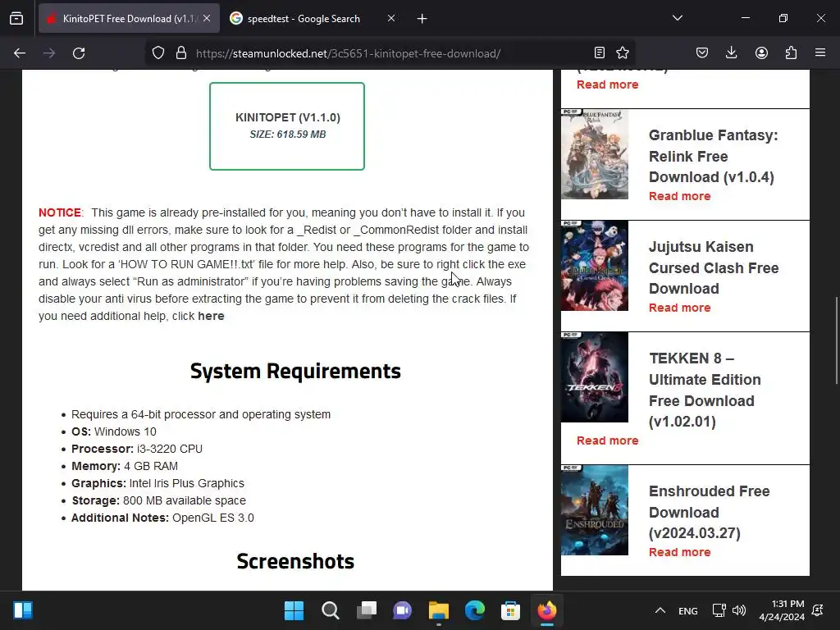Image resolution: width=840 pixels, height=630 pixels.
Task: Close the speedtest Google Search tab
Action: 391,18
